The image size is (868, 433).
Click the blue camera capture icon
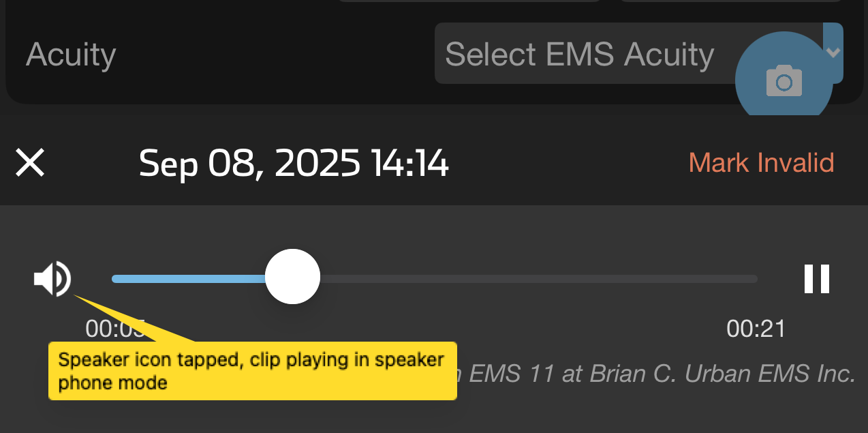[784, 80]
